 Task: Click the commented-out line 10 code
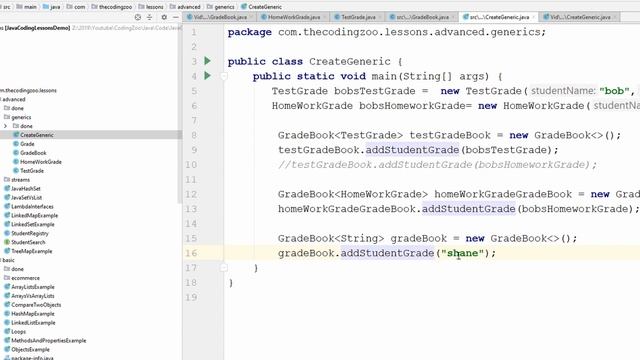[x=437, y=164]
